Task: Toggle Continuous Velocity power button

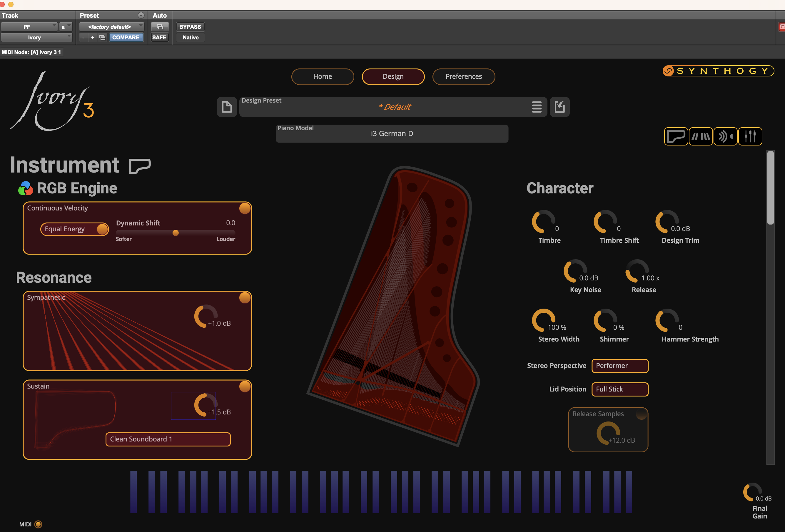Action: 245,208
